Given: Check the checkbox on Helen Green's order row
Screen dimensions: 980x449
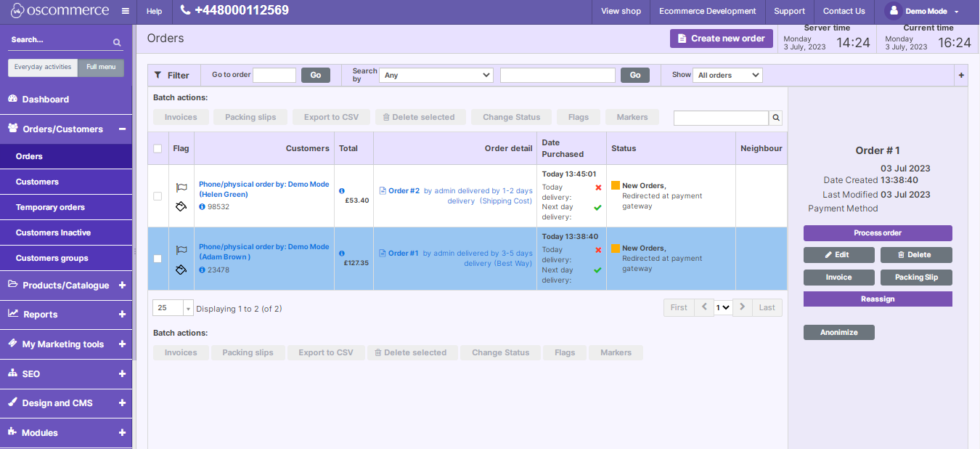Looking at the screenshot, I should [158, 195].
